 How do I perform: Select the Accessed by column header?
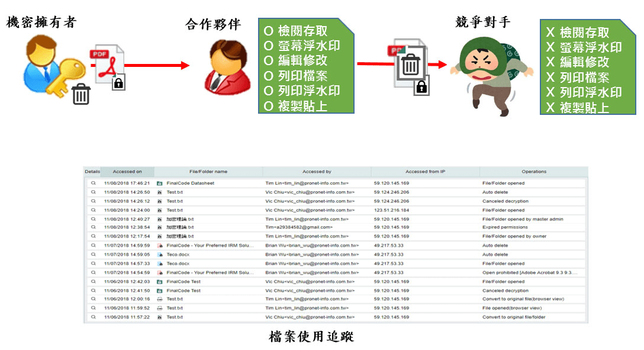tap(317, 171)
